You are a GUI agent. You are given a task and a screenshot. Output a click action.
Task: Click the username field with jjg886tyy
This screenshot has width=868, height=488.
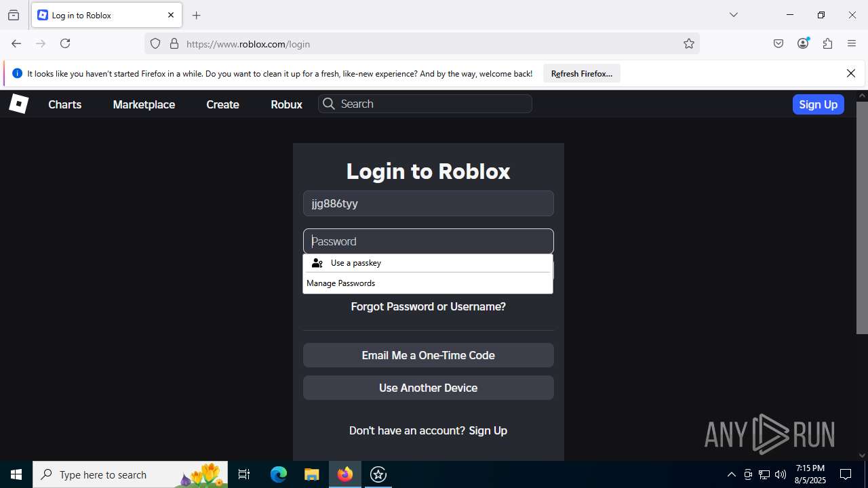[x=429, y=203]
